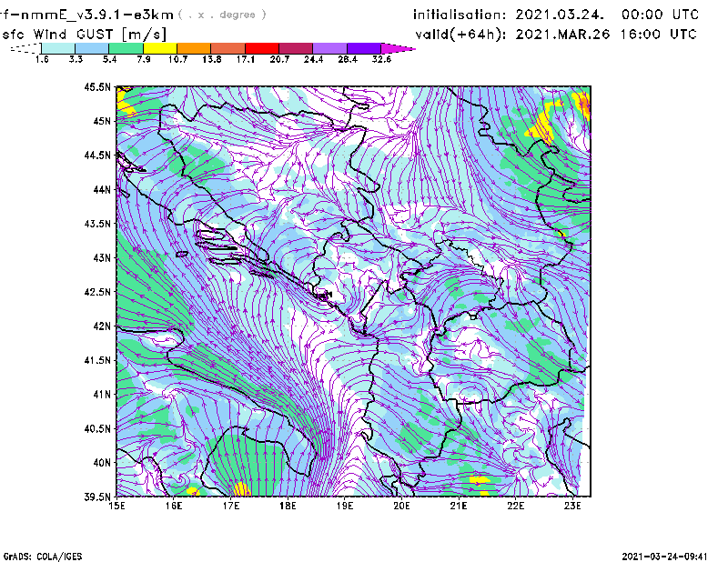Viewport: 728px width, 562px height.
Task: Click the model name 'nmmE_v3.9.1-e3km' text
Action: (x=96, y=15)
